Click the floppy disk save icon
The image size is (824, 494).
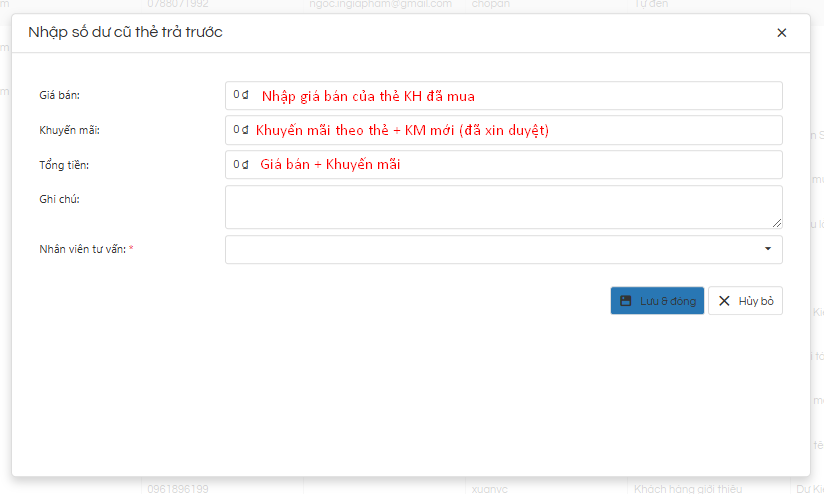click(626, 301)
